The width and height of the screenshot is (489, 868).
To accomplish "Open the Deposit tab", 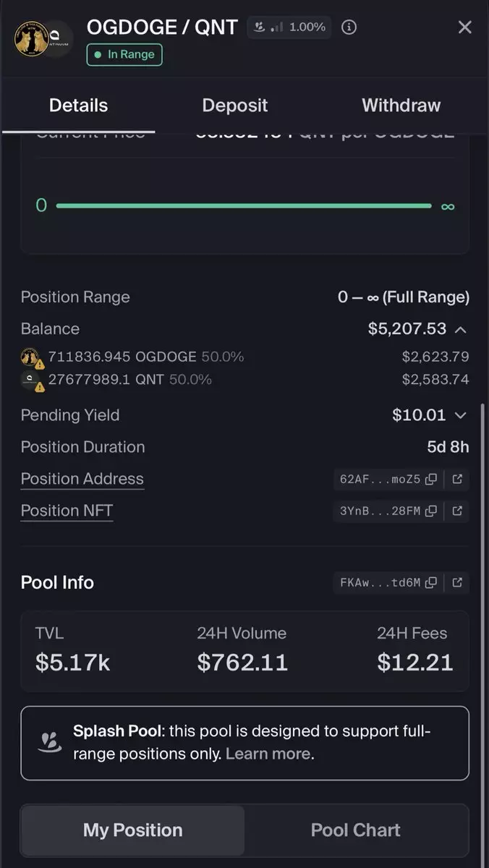I will [x=235, y=106].
